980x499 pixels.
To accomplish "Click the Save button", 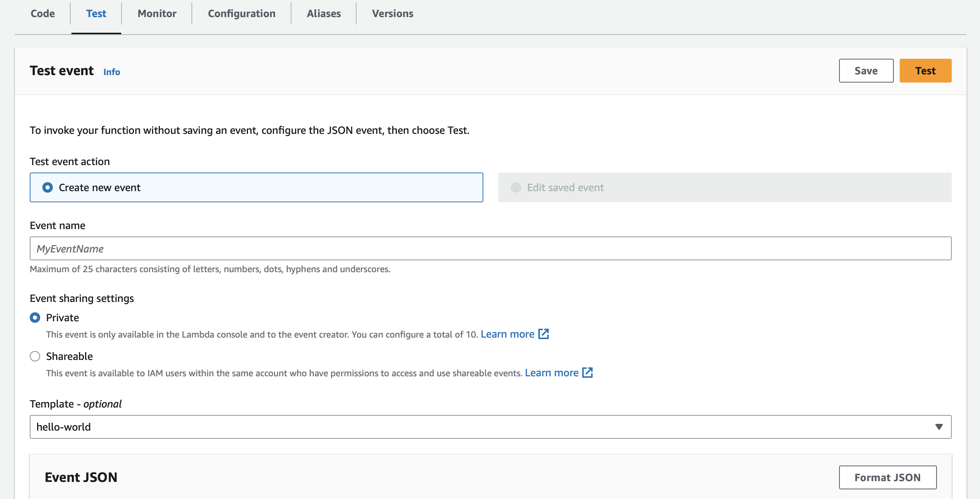I will point(865,71).
